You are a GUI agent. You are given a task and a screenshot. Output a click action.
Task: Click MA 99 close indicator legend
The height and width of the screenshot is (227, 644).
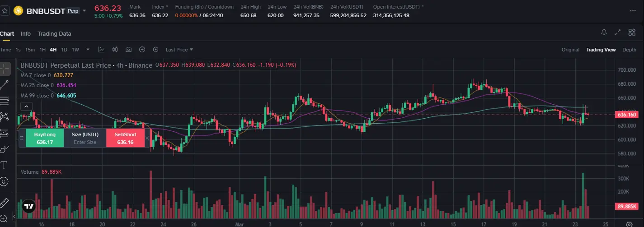pyautogui.click(x=48, y=96)
